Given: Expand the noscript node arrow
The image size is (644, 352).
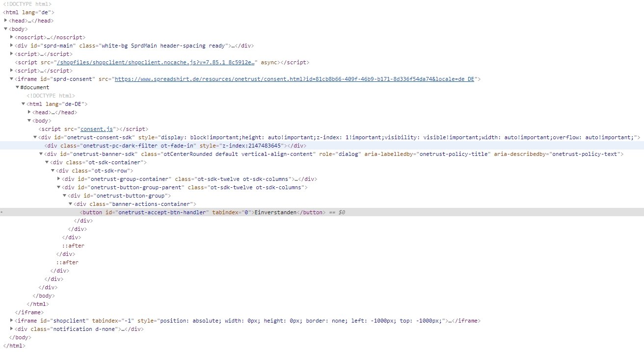Looking at the screenshot, I should click(x=11, y=37).
